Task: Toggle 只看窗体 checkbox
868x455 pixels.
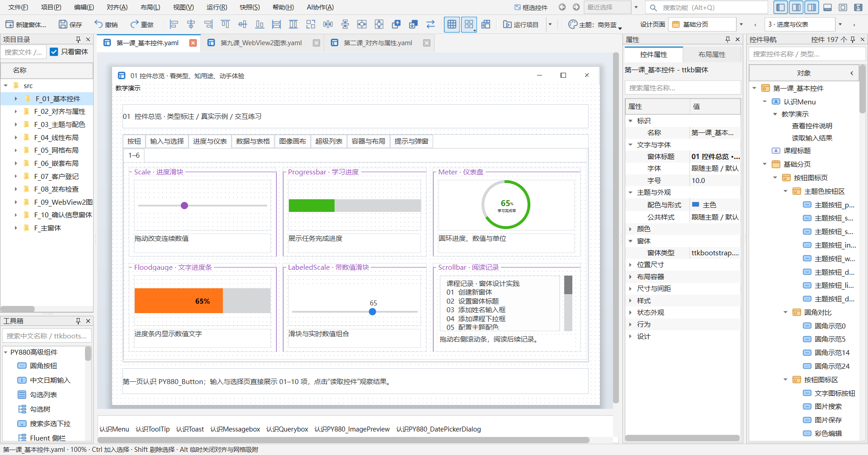Action: [x=54, y=52]
